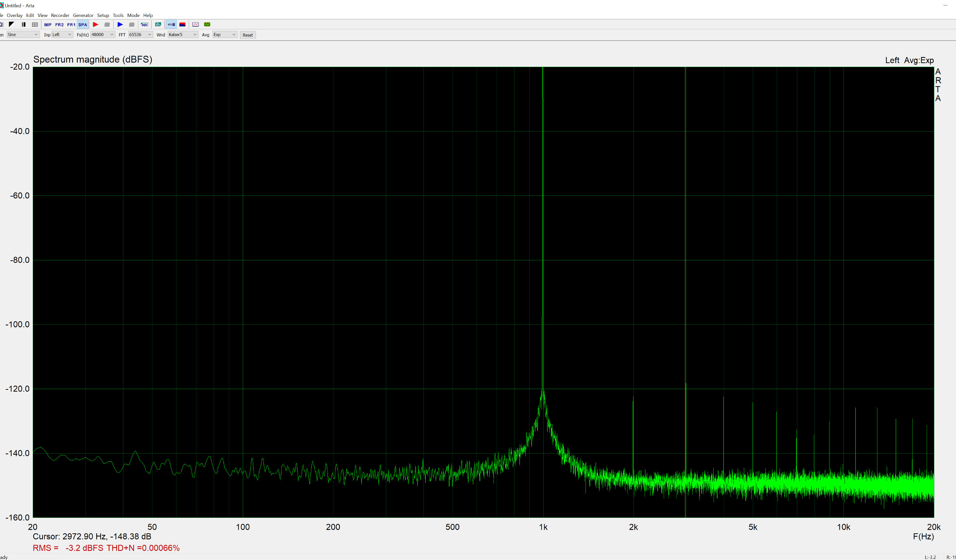The width and height of the screenshot is (956, 560).
Task: Start generator with blue play button
Action: click(120, 25)
